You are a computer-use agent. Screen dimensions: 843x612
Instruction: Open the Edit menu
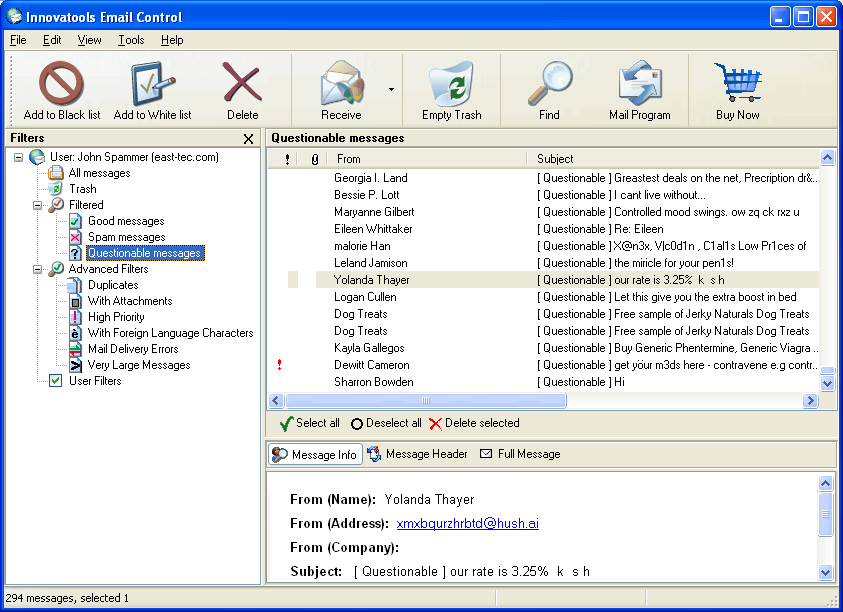tap(52, 40)
